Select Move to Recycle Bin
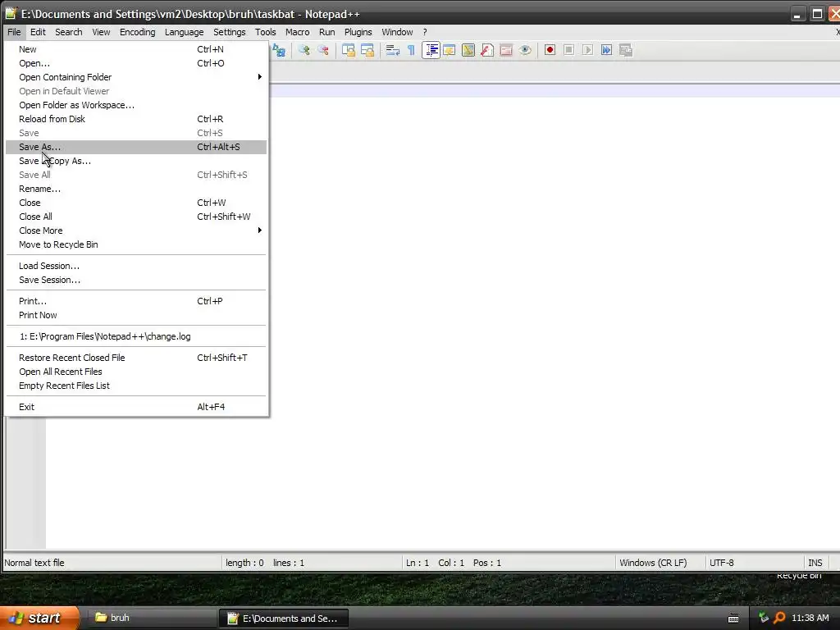 (x=136, y=244)
